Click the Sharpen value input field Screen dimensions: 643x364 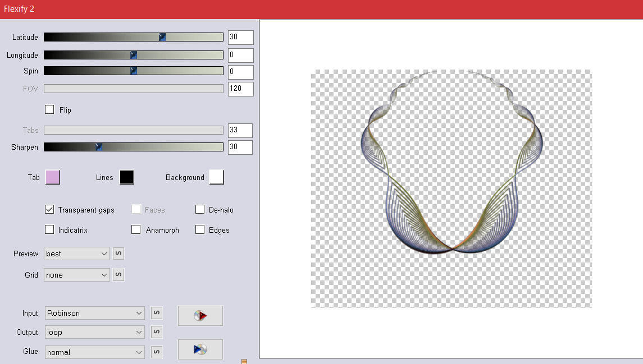point(240,148)
